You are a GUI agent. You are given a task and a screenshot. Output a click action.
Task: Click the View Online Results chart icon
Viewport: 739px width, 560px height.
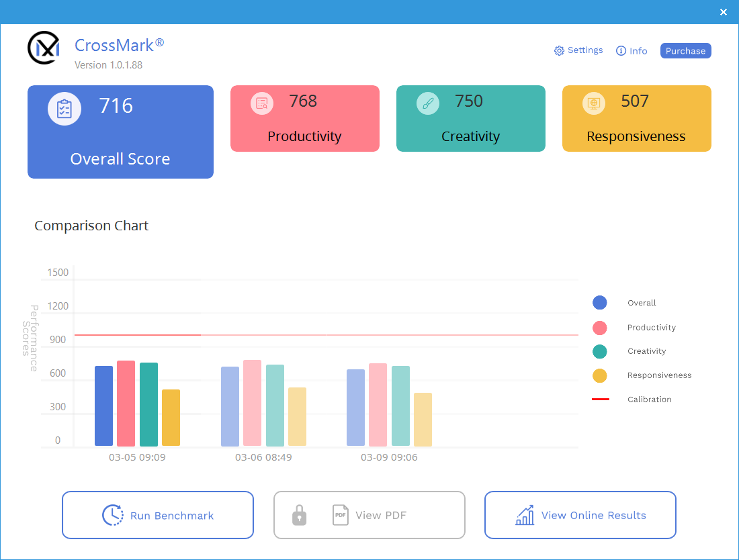coord(525,515)
